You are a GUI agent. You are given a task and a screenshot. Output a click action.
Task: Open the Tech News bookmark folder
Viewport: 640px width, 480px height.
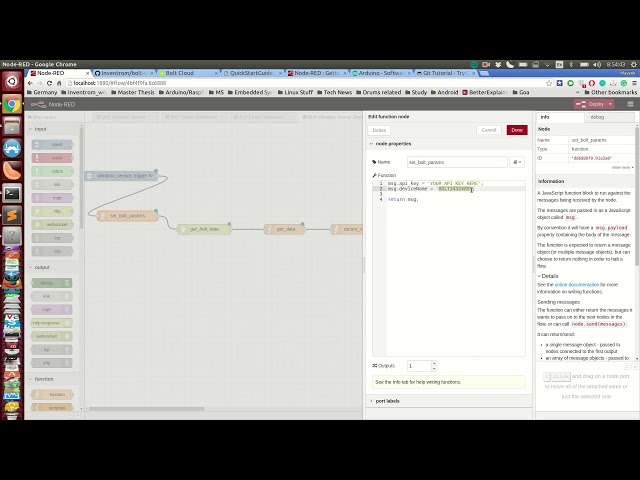pos(334,93)
